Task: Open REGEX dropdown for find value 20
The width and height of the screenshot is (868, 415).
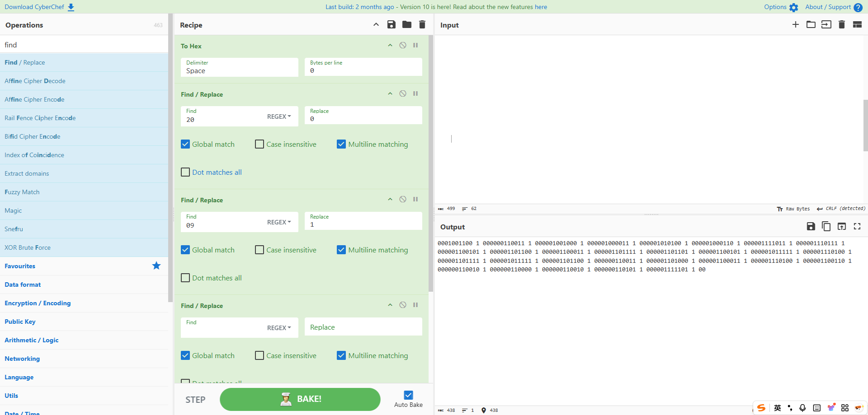Action: click(x=279, y=117)
